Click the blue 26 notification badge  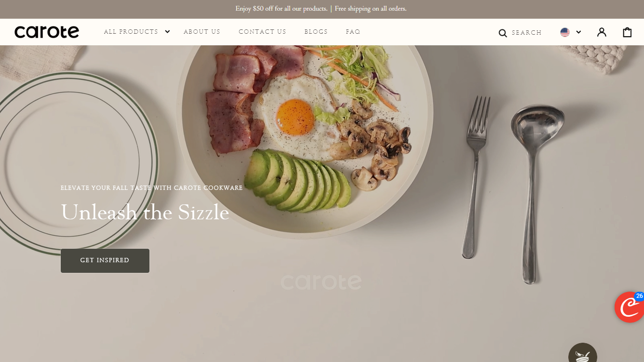click(x=639, y=296)
